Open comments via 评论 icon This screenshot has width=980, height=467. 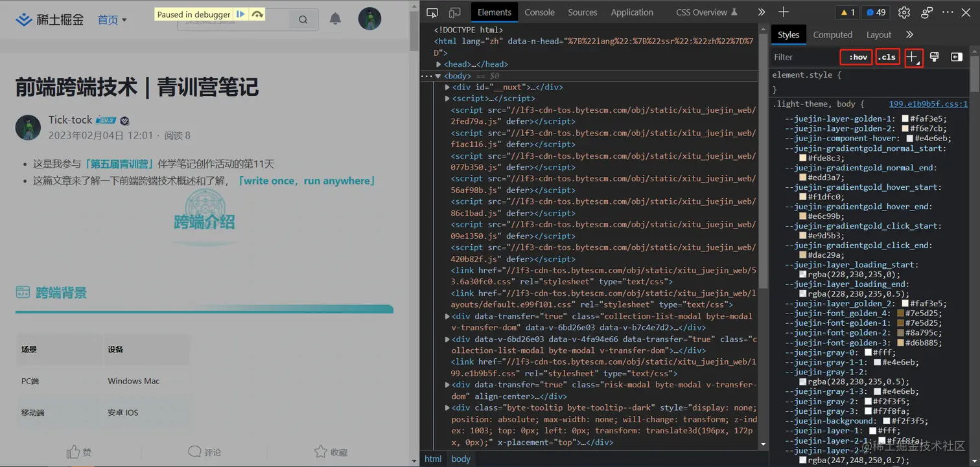(204, 452)
